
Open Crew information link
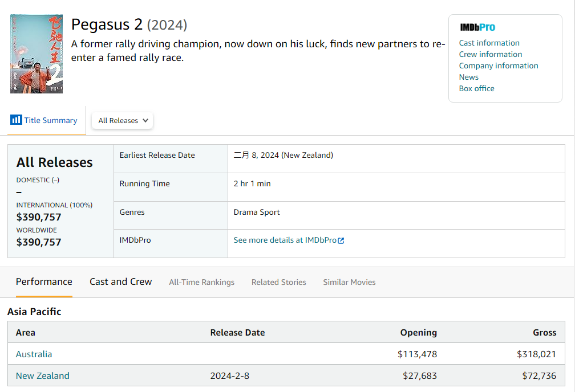click(x=490, y=55)
